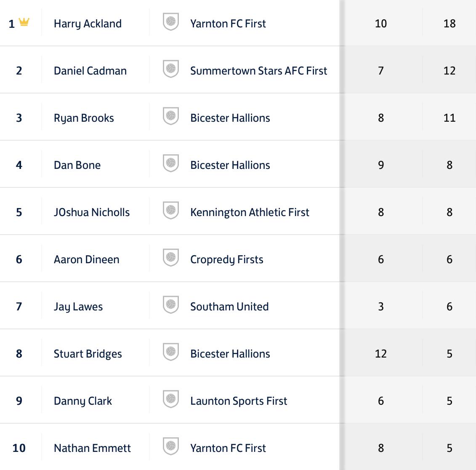Open the Jay Lawes profile
Screen dimensions: 476x470
[x=78, y=307]
